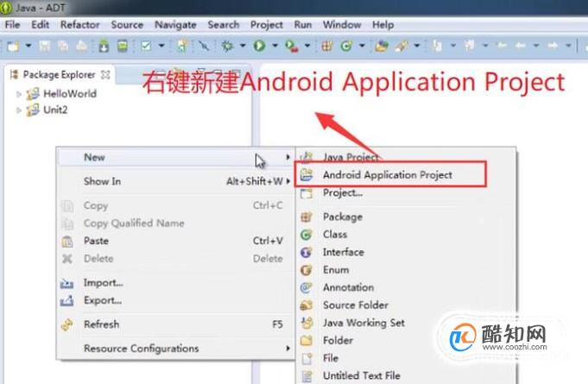Click the Print toolbar icon
Image resolution: width=588 pixels, height=384 pixels.
click(x=81, y=46)
